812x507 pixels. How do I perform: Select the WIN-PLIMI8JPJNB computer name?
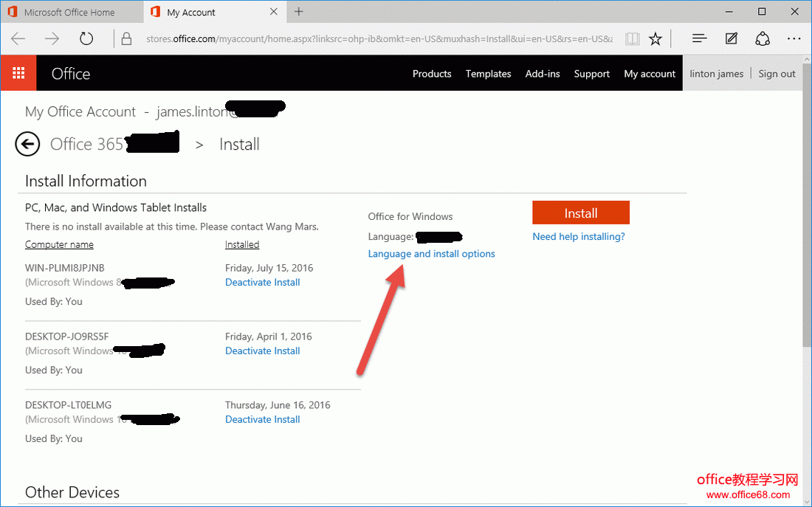[x=65, y=268]
